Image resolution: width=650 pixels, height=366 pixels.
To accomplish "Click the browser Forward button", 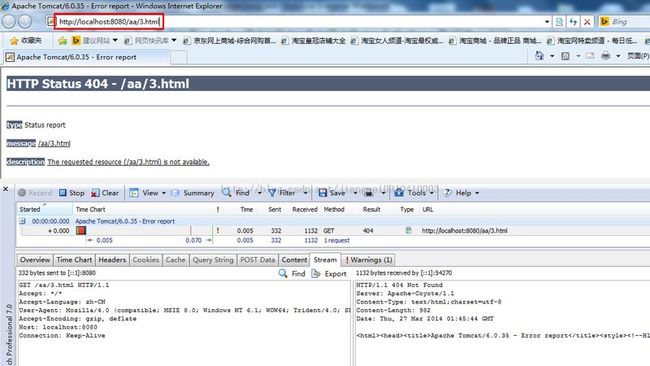I will [25, 22].
